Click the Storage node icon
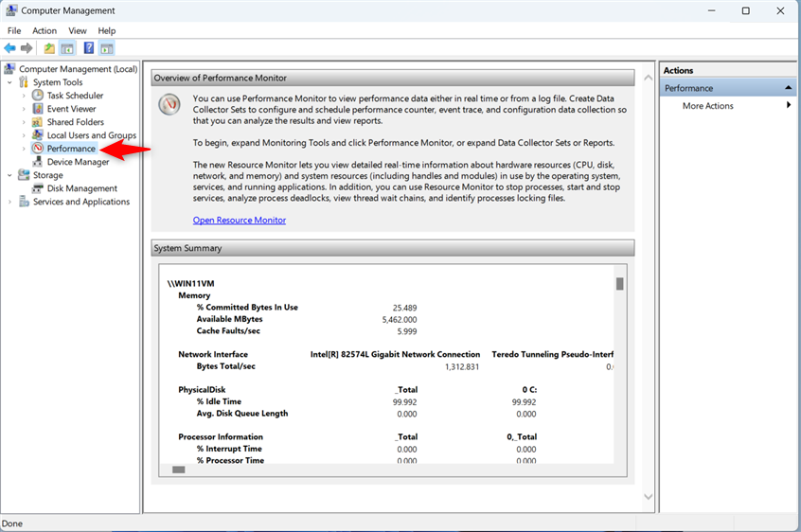Screen dimensions: 801x532 (x=24, y=174)
